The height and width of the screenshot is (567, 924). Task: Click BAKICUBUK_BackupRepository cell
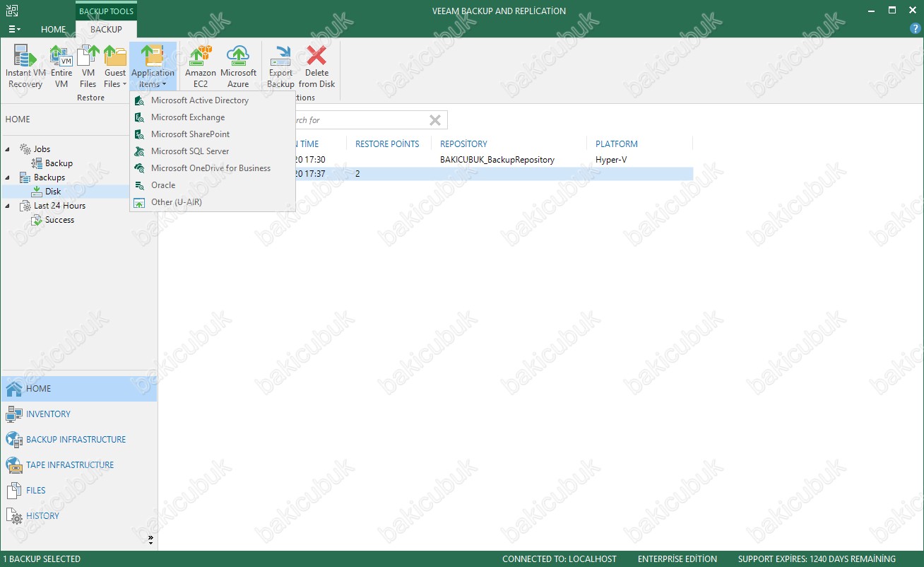pyautogui.click(x=497, y=160)
